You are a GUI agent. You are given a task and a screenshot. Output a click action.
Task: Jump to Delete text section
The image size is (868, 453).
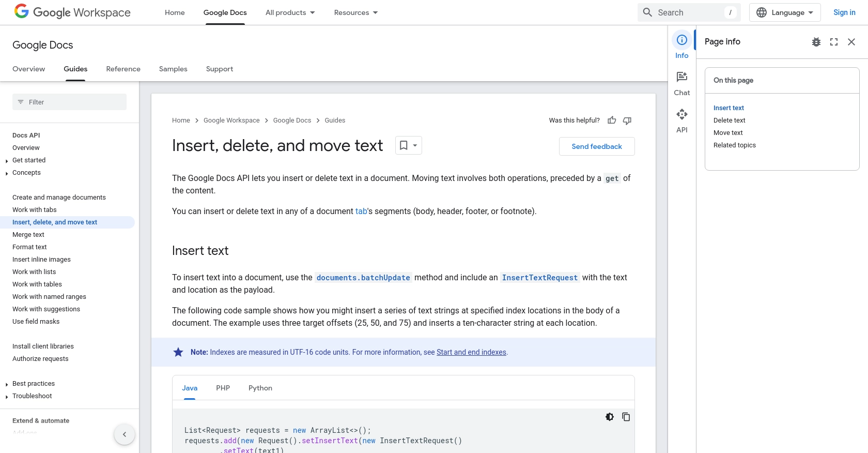point(730,120)
